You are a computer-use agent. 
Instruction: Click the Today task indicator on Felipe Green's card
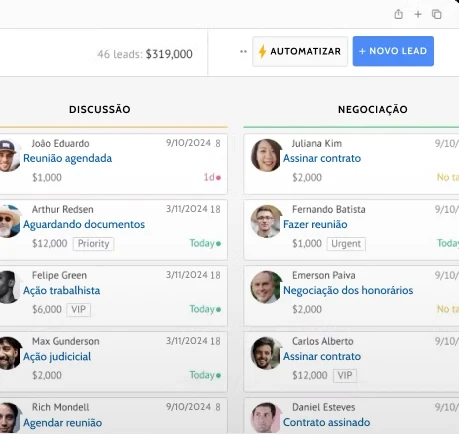205,309
